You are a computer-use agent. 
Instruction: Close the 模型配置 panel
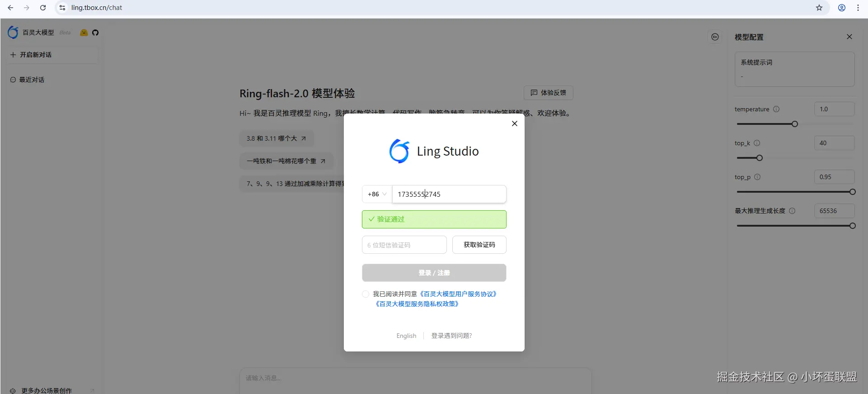click(849, 37)
